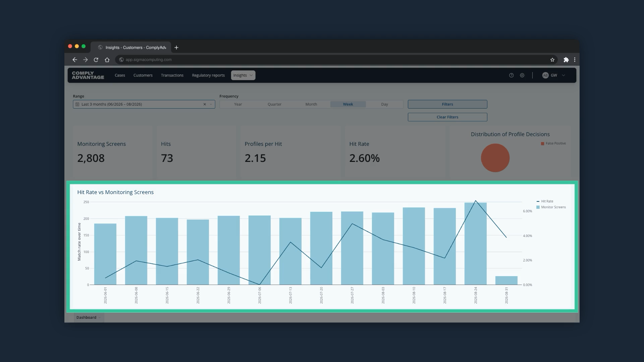The width and height of the screenshot is (644, 362).
Task: Expand the GW user account chevron
Action: pyautogui.click(x=563, y=75)
